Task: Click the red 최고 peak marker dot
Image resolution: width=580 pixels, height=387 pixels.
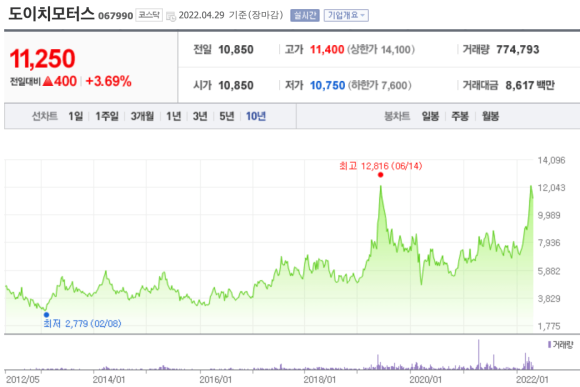Action: click(381, 175)
